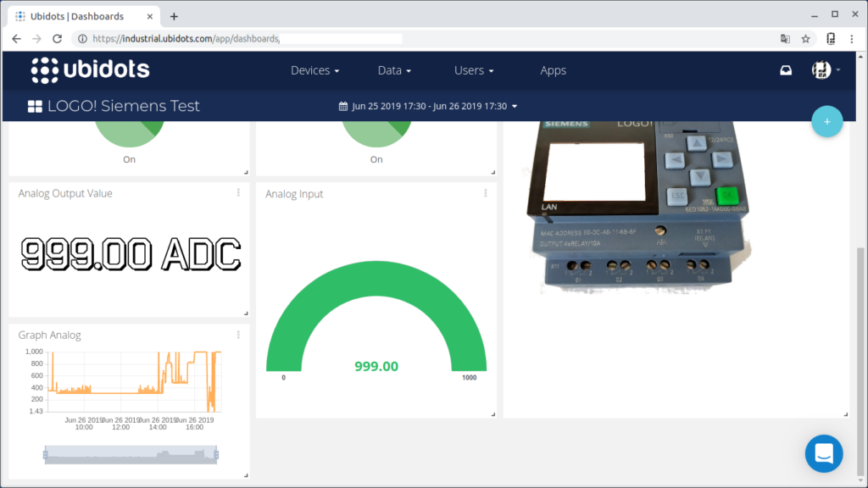Click left handle of graph range navigator

(x=46, y=455)
